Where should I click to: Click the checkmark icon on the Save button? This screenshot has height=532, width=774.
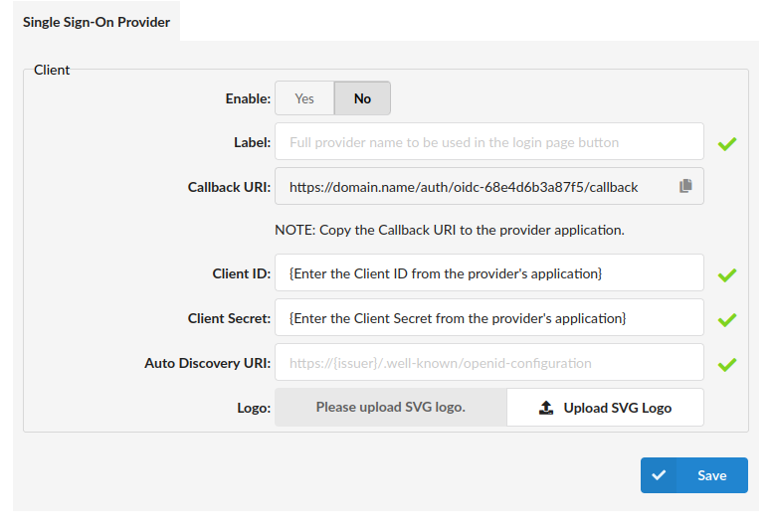(x=659, y=475)
